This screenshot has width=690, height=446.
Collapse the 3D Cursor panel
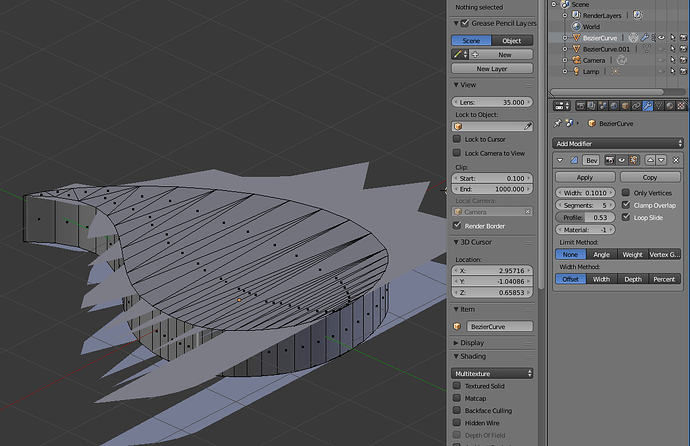tap(456, 242)
